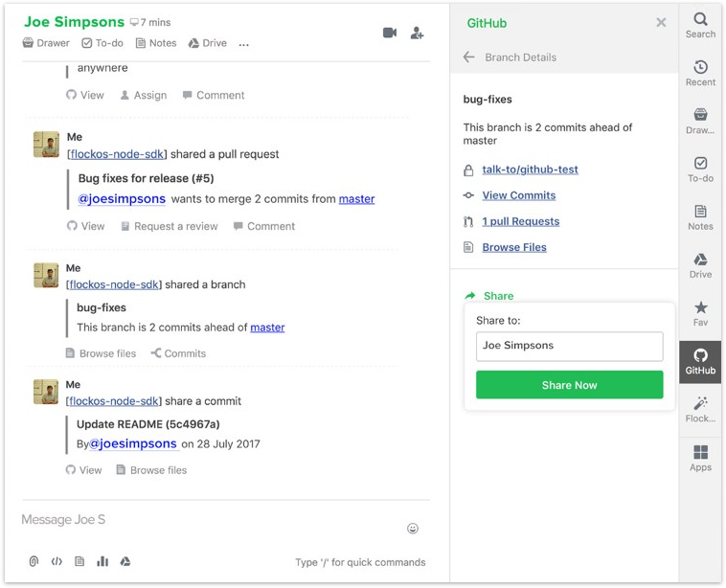Close the GitHub panel

pos(661,22)
